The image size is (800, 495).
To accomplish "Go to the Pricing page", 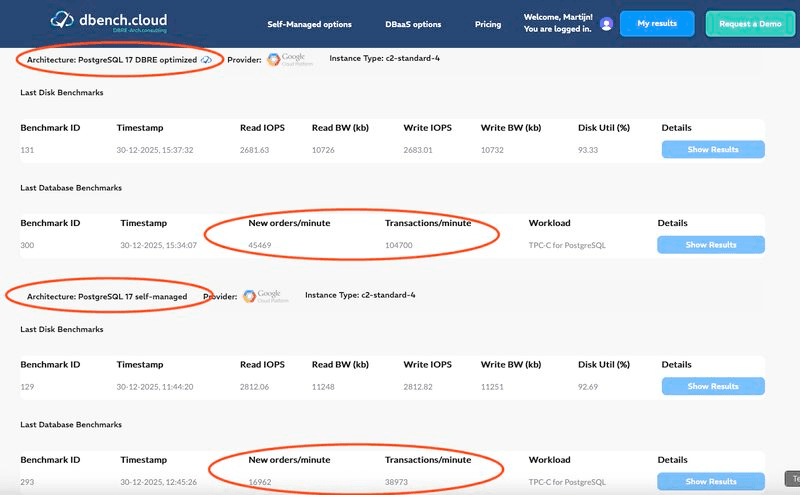I will (x=488, y=24).
